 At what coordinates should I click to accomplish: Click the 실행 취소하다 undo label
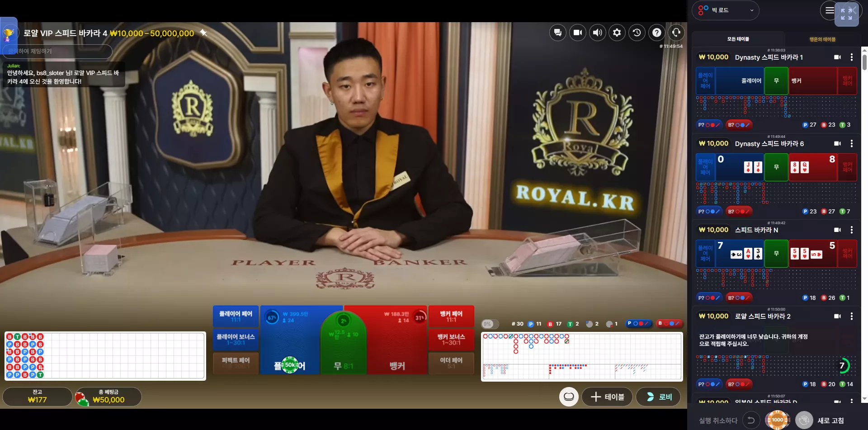(718, 421)
